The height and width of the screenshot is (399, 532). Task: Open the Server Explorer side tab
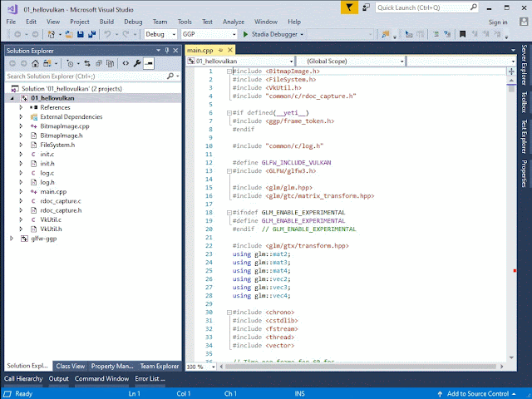coord(525,65)
